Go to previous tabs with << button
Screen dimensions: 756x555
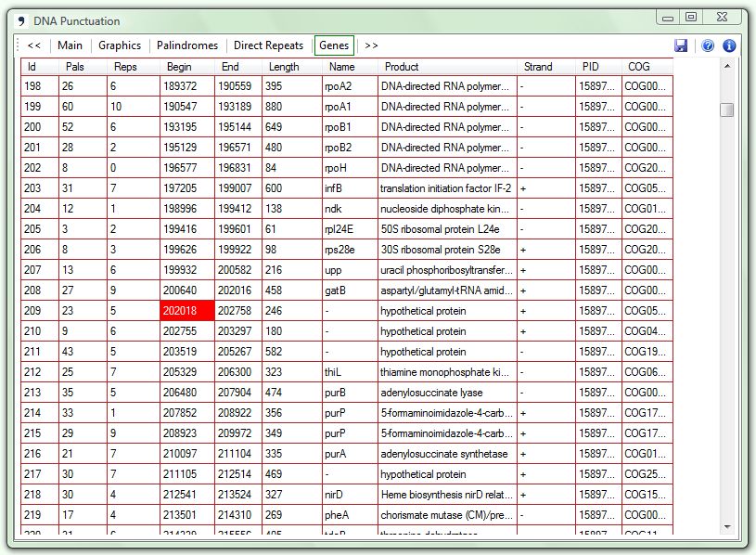(x=33, y=45)
